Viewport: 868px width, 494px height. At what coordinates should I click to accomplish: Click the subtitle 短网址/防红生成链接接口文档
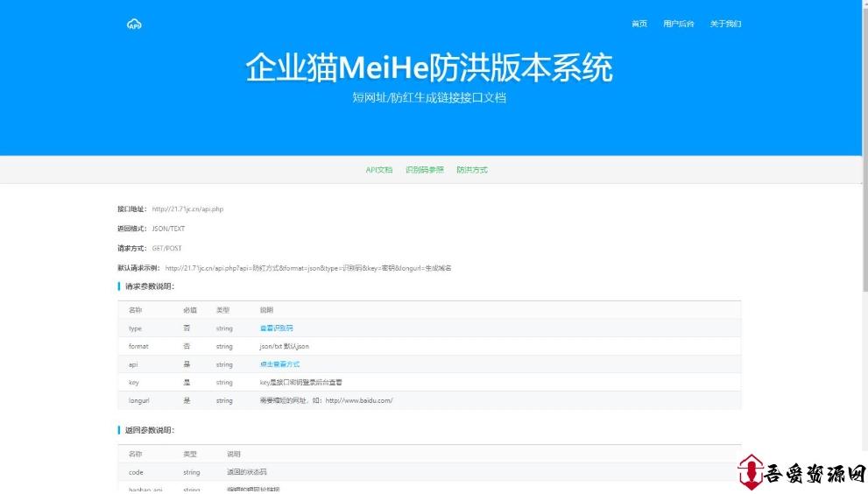(x=429, y=98)
